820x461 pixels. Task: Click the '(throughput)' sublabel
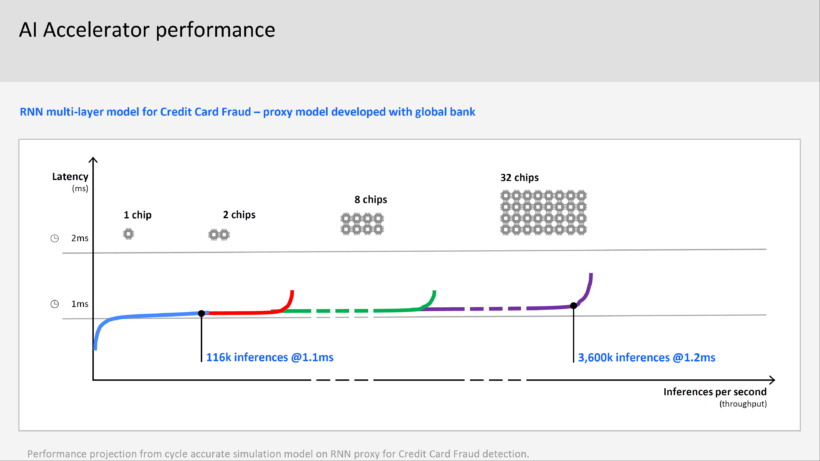pos(743,404)
